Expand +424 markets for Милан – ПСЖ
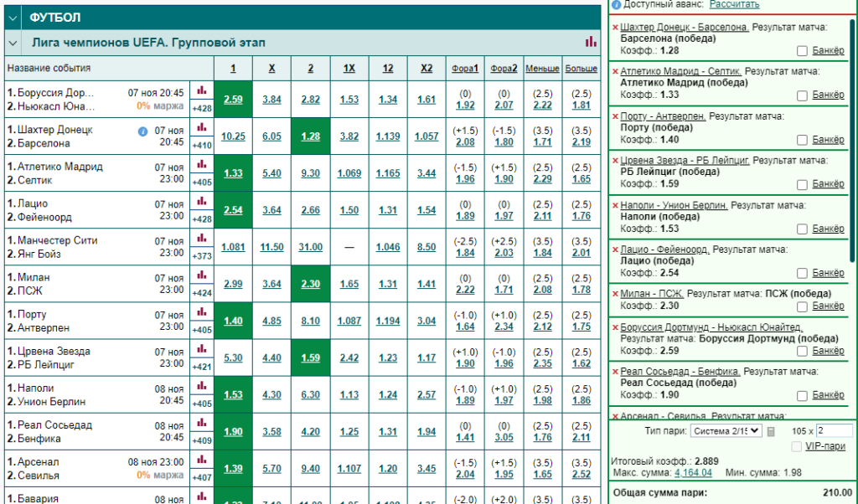Image resolution: width=858 pixels, height=504 pixels. (x=202, y=293)
